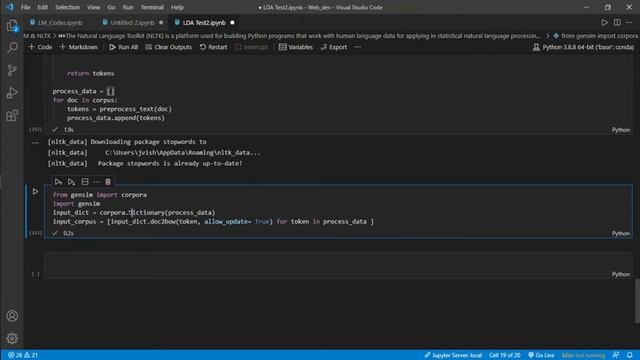Image resolution: width=640 pixels, height=360 pixels.
Task: Split the editor to the right
Action: 617,23
